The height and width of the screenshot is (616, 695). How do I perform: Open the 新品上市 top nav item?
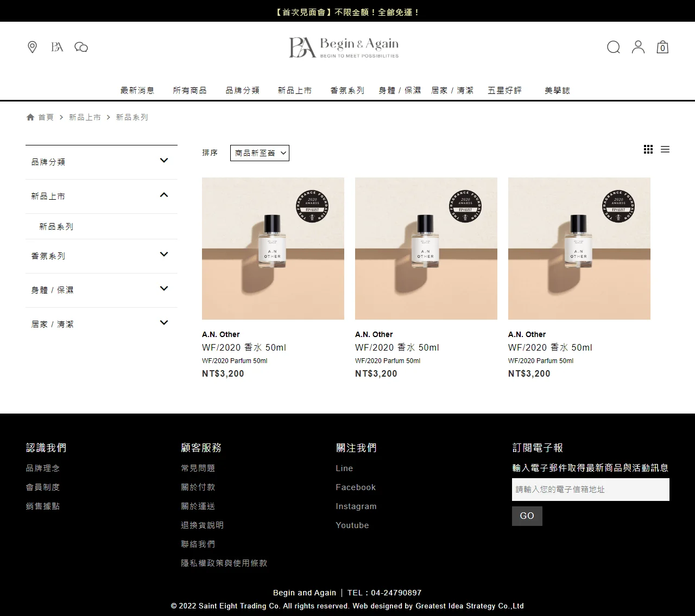tap(295, 90)
